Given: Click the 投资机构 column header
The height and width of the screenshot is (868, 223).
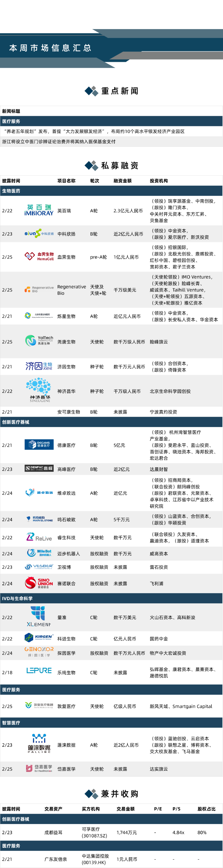Looking at the screenshot, I should point(159,181).
